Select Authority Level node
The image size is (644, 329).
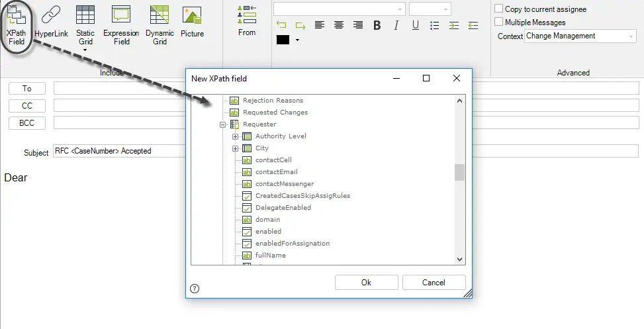coord(281,136)
